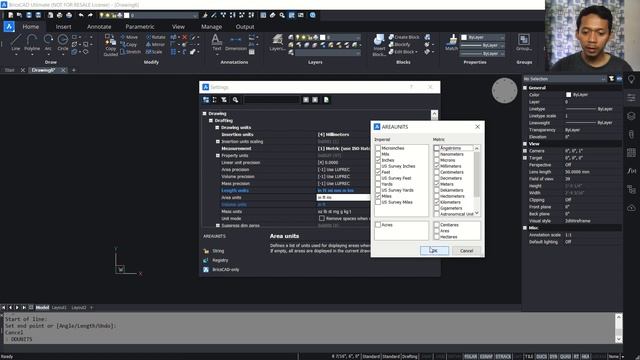
Task: Collapse the Misc section in Properties panel
Action: 525,228
